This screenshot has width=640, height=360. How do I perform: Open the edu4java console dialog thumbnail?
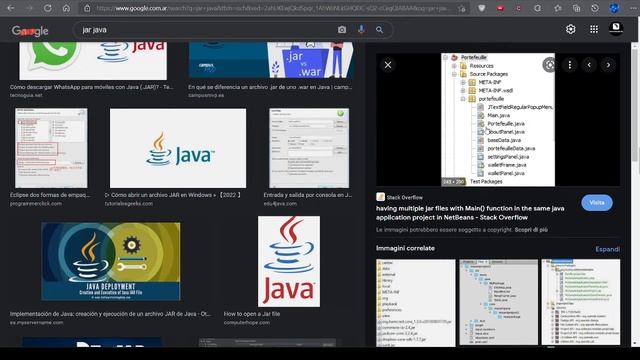click(x=309, y=148)
